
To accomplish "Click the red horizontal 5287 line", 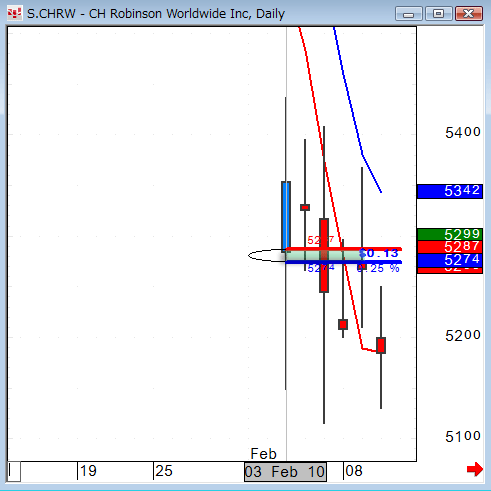I will tap(343, 249).
